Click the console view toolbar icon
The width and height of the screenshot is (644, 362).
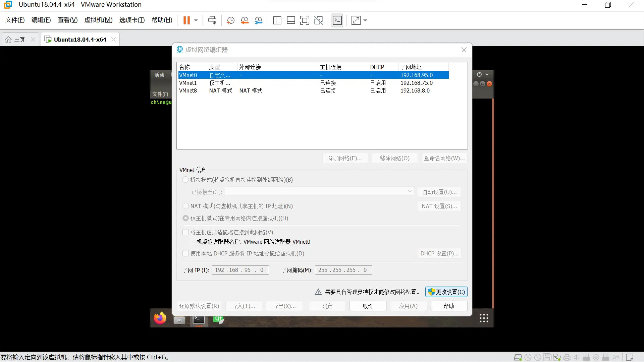click(337, 20)
